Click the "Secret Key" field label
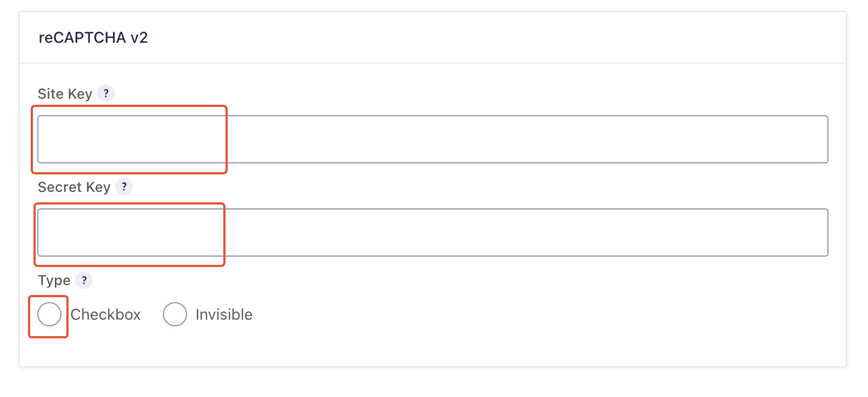Screen dimensions: 868x397 point(74,187)
